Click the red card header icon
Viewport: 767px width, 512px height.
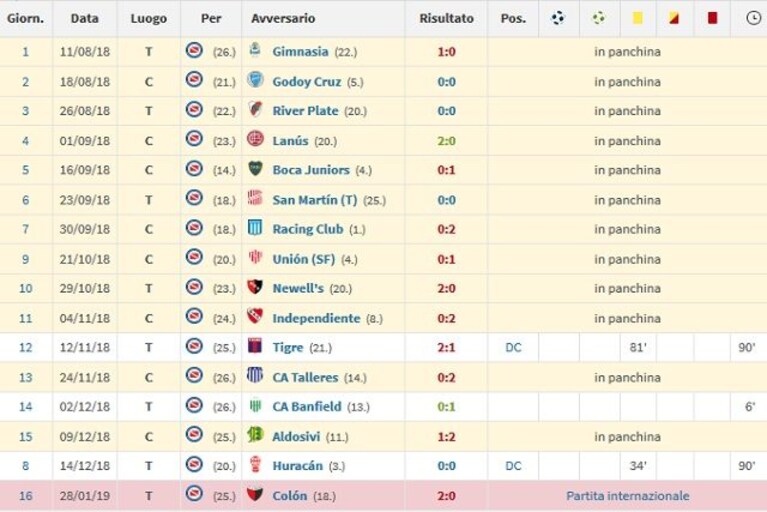pyautogui.click(x=712, y=18)
